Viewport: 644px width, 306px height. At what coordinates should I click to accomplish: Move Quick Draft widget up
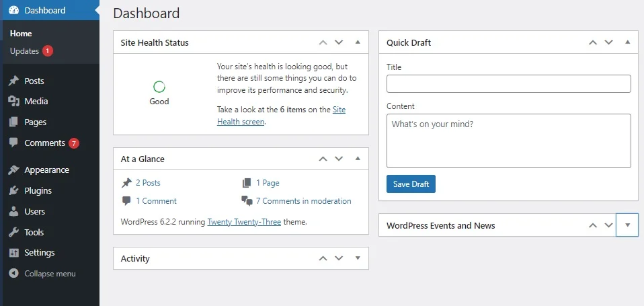[x=593, y=42]
